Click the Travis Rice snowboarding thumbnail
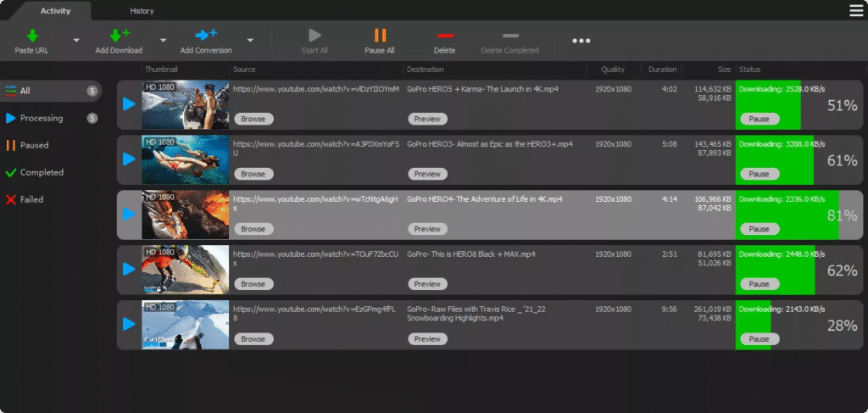Viewport: 868px width, 413px height. point(186,325)
